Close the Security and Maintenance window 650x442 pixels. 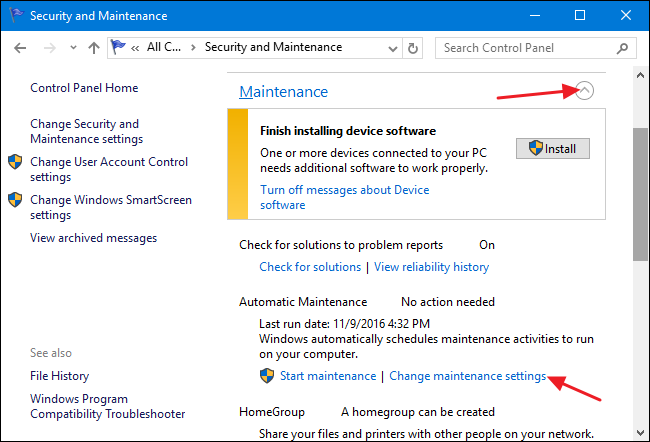tap(626, 15)
